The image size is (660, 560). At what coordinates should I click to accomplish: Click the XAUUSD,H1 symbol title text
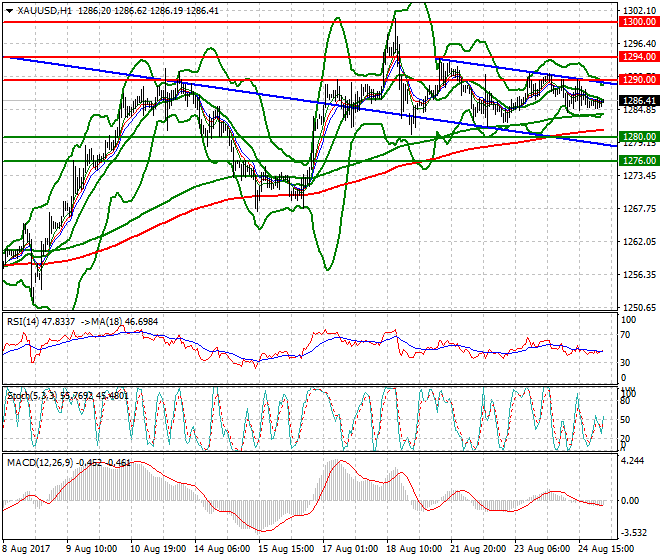[45, 11]
